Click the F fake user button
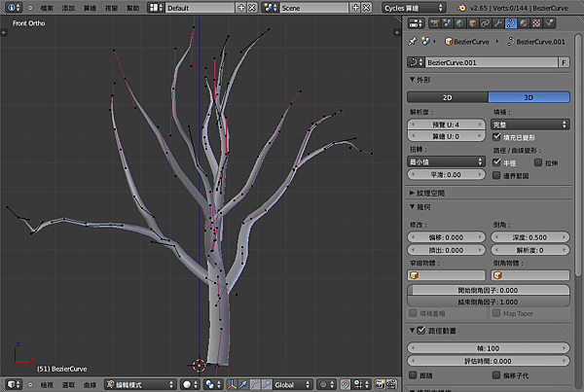 point(564,61)
